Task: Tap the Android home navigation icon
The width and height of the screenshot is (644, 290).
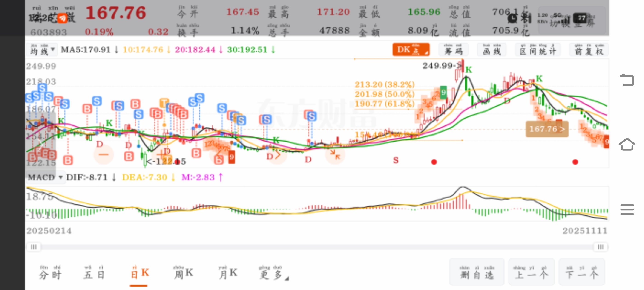Action: pos(627,144)
